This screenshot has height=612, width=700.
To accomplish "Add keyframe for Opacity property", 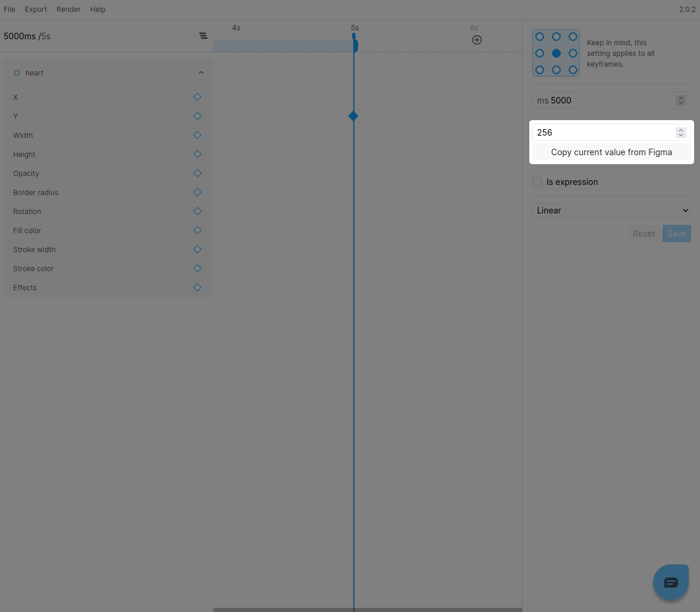I will pyautogui.click(x=197, y=173).
